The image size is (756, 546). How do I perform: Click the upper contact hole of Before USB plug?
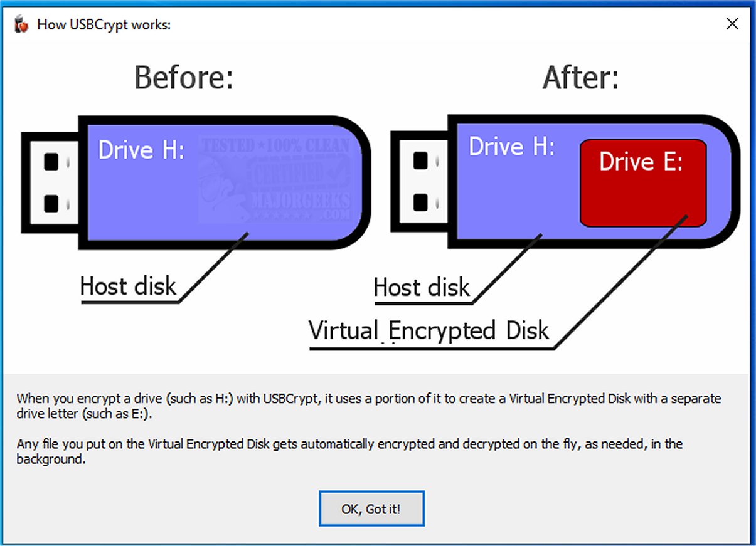(51, 162)
